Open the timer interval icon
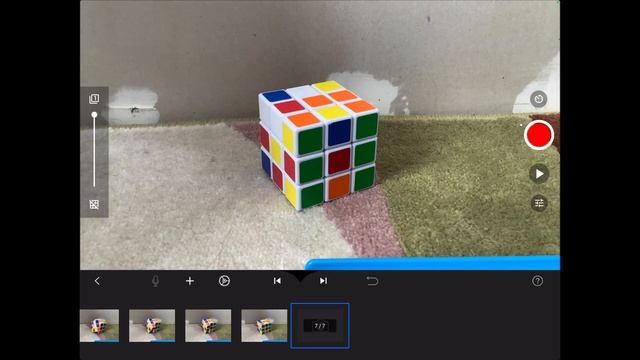 538,99
